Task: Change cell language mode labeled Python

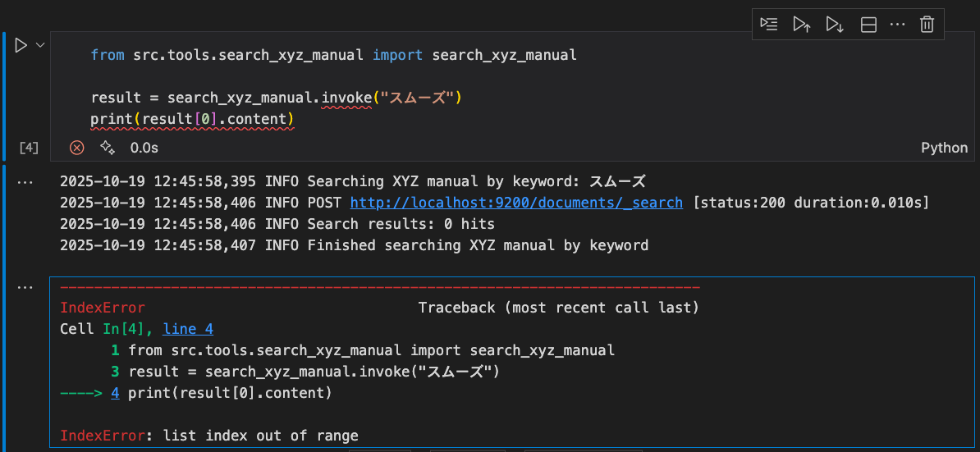Action: (x=945, y=148)
